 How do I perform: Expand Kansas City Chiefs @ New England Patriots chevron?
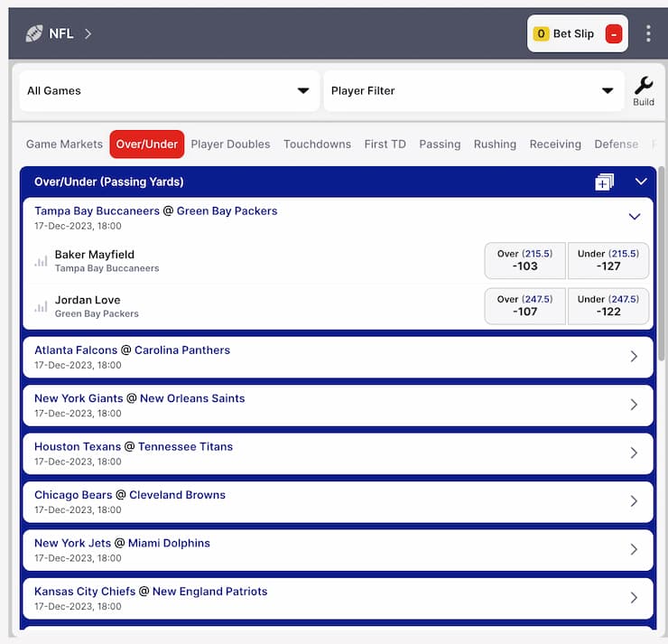[x=634, y=598]
